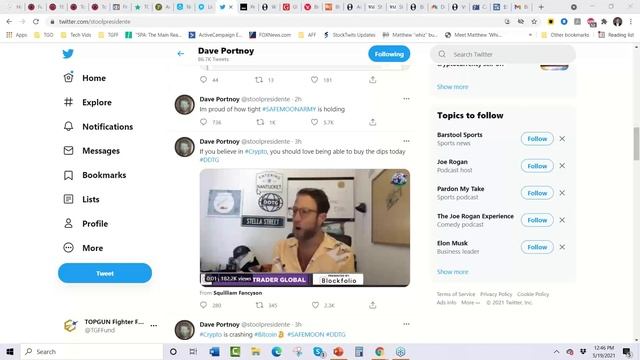640x360 pixels.
Task: Toggle the Following button for Dave Portnoy
Action: (x=389, y=54)
